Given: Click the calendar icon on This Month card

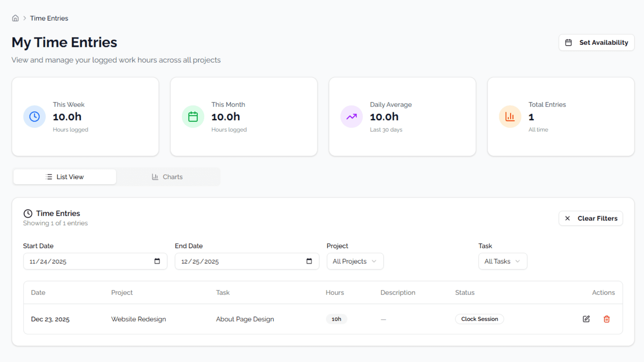Looking at the screenshot, I should [193, 117].
